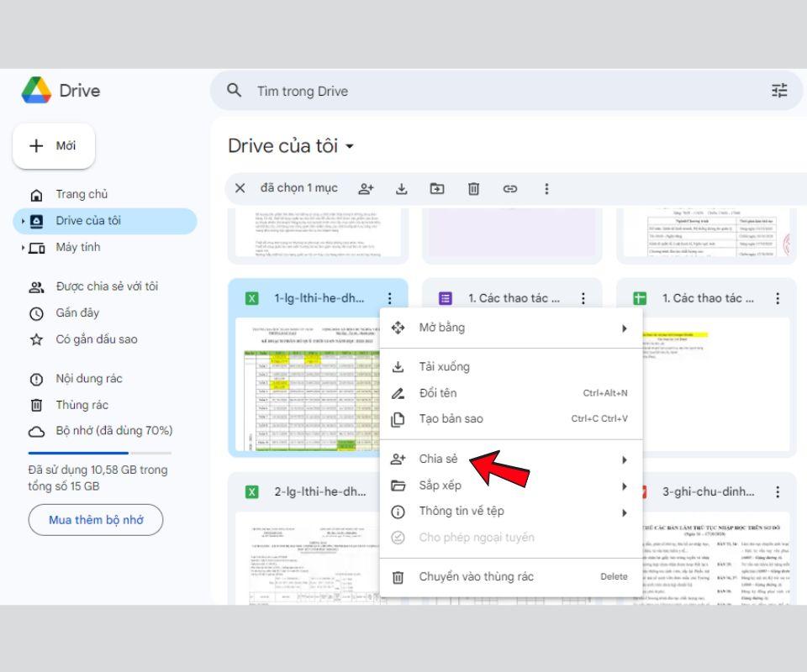Open search filter options icon
The height and width of the screenshot is (672, 807).
[779, 91]
